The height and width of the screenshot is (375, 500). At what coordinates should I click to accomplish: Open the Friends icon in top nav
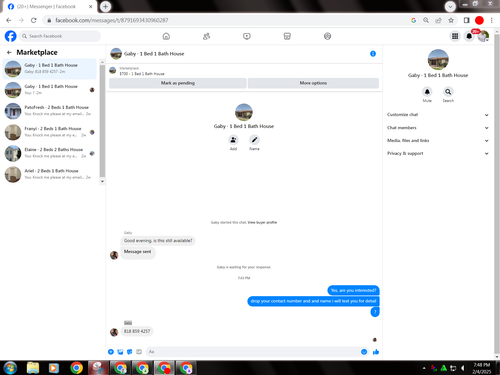click(x=206, y=36)
